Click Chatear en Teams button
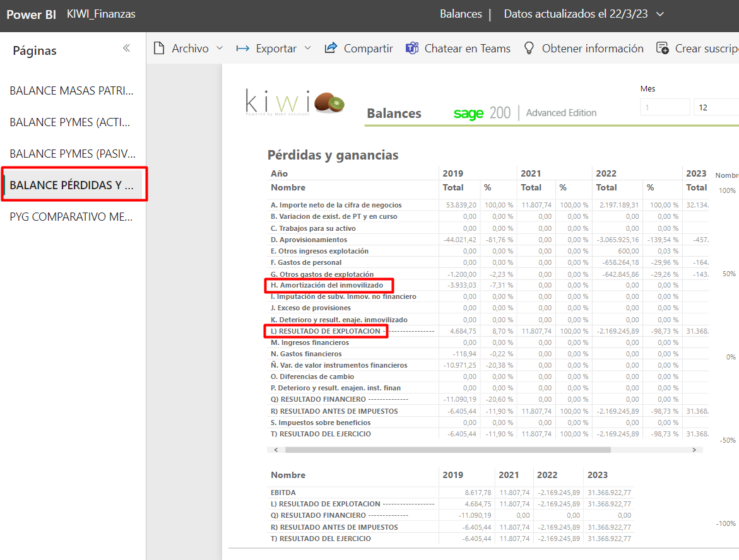Image resolution: width=739 pixels, height=560 pixels. (x=458, y=48)
